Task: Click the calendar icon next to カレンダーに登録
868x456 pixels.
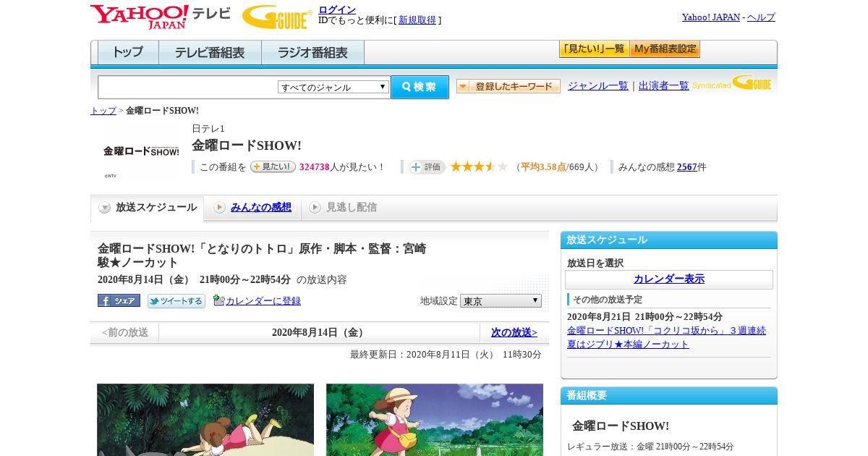Action: click(x=219, y=300)
